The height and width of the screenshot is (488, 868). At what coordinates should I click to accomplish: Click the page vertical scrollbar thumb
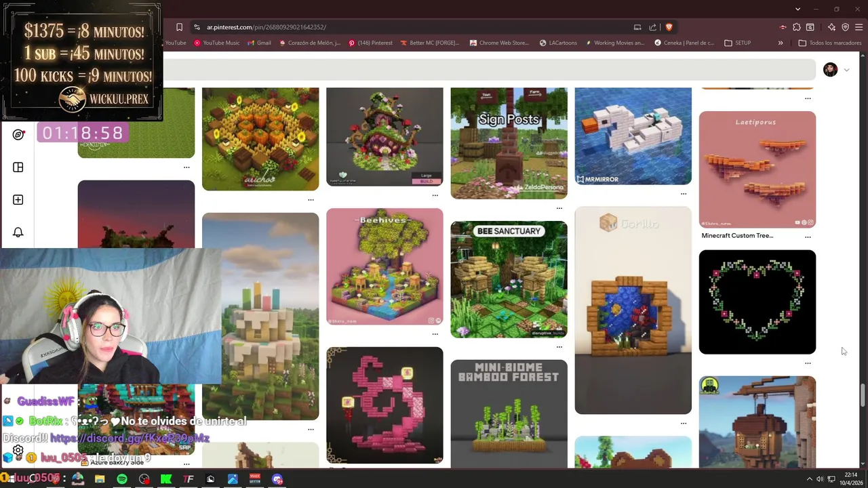[863, 395]
